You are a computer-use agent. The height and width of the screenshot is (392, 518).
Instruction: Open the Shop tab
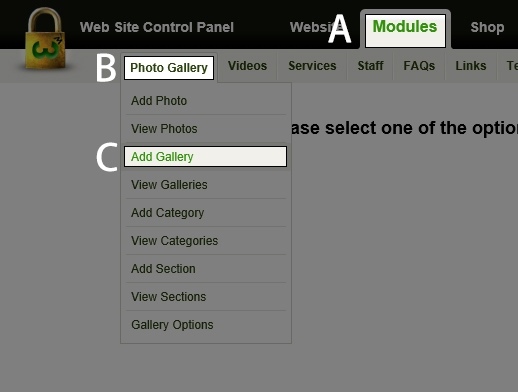(487, 27)
